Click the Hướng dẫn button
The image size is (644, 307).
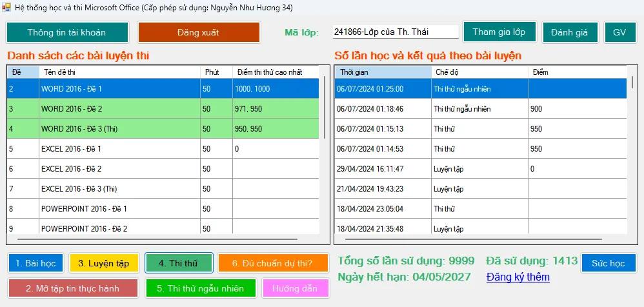point(295,288)
